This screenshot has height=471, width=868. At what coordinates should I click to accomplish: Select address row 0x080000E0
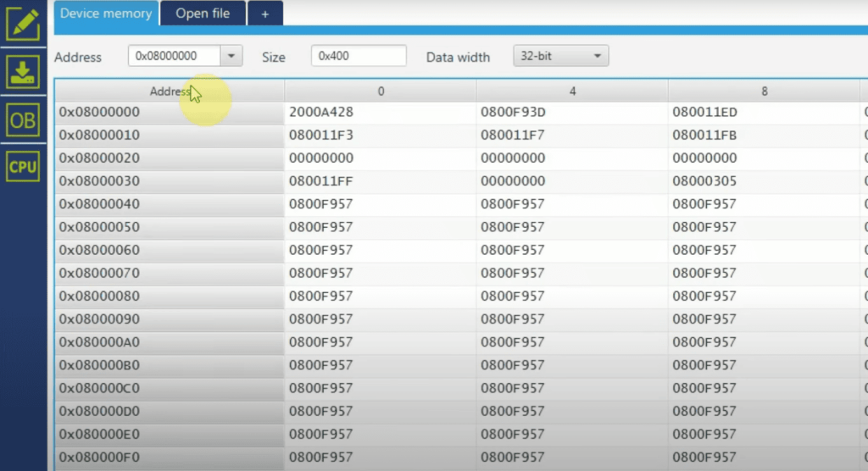[170, 434]
